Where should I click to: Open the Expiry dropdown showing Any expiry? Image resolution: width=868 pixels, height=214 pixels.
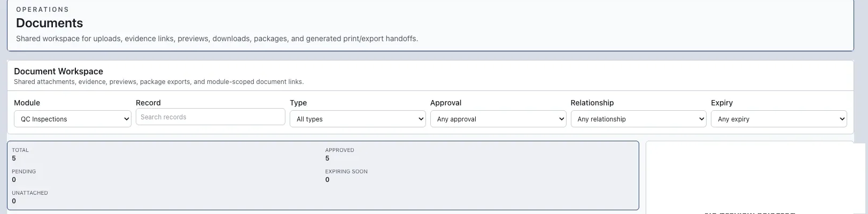779,119
